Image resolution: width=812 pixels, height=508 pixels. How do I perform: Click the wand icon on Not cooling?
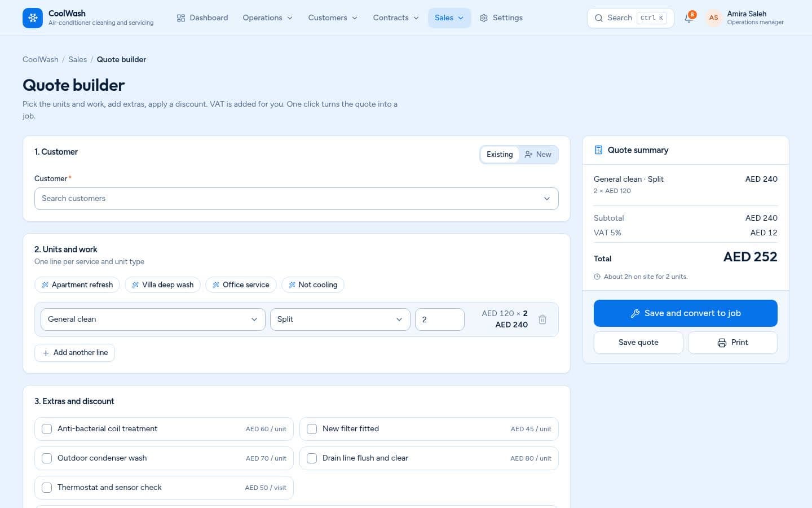(292, 285)
